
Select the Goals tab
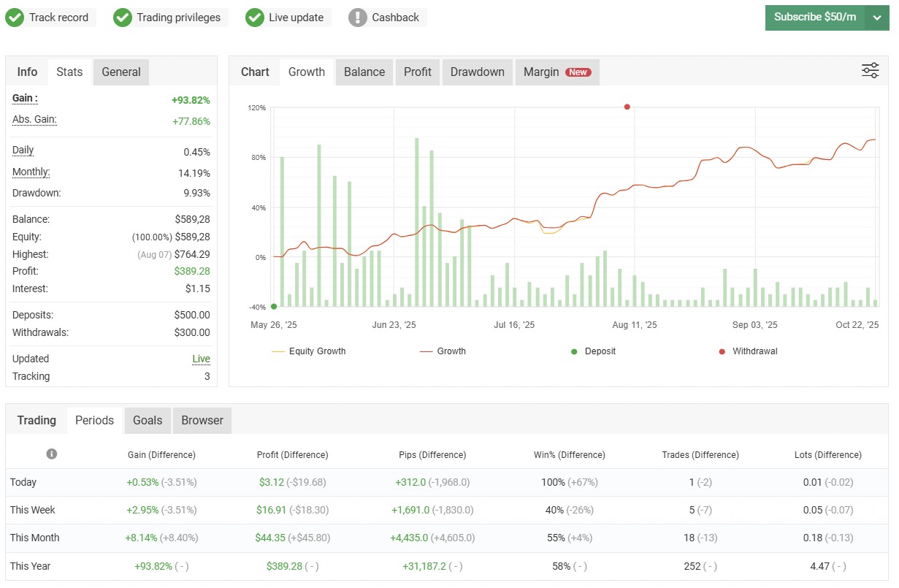148,420
